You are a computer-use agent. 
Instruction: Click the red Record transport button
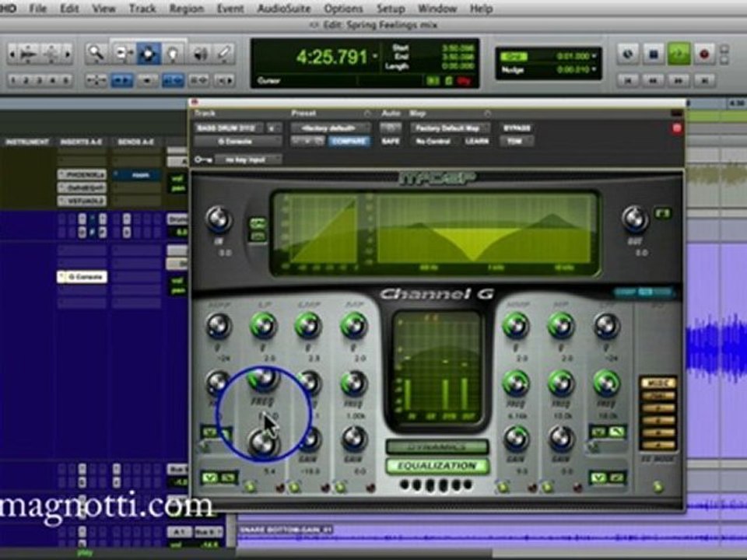(704, 54)
